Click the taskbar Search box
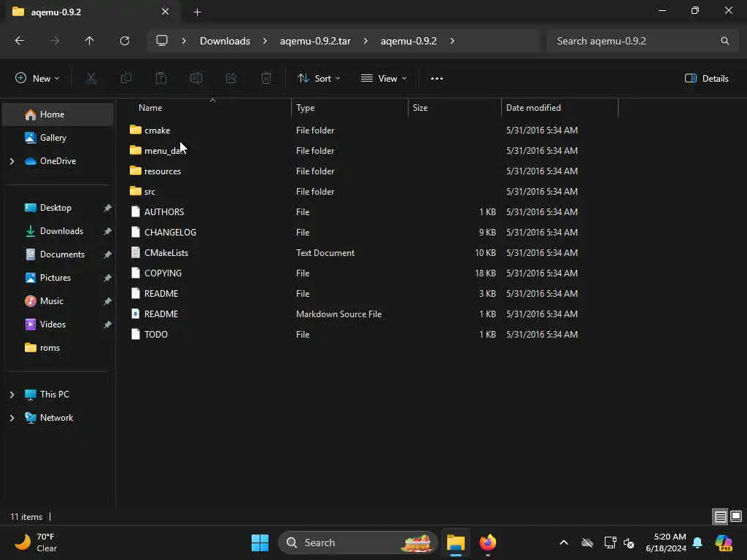The width and height of the screenshot is (747, 560). click(x=357, y=542)
